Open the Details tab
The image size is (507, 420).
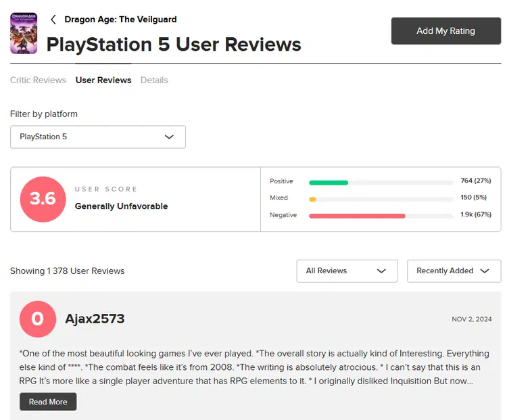tap(154, 80)
